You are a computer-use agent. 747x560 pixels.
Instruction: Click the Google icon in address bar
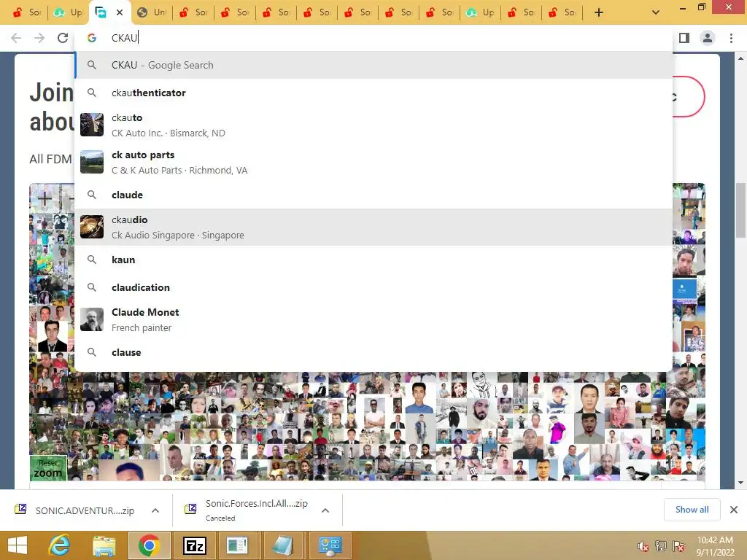click(x=92, y=38)
